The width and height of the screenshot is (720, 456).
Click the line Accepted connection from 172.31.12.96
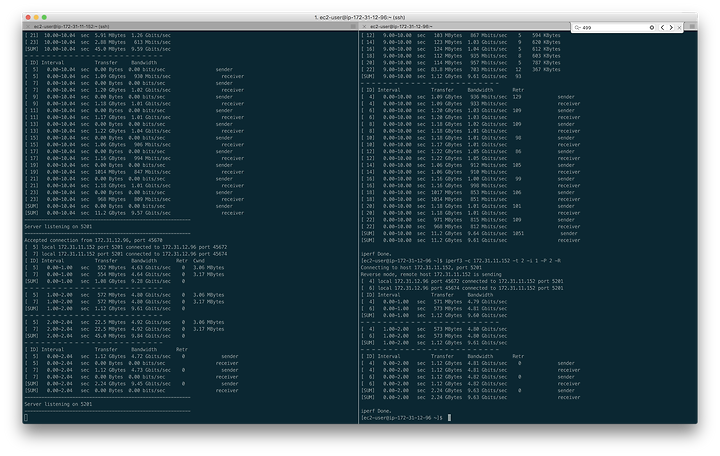tap(93, 240)
